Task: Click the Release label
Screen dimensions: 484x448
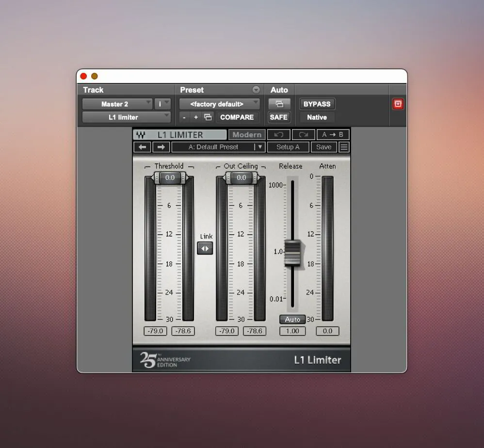Action: click(290, 166)
